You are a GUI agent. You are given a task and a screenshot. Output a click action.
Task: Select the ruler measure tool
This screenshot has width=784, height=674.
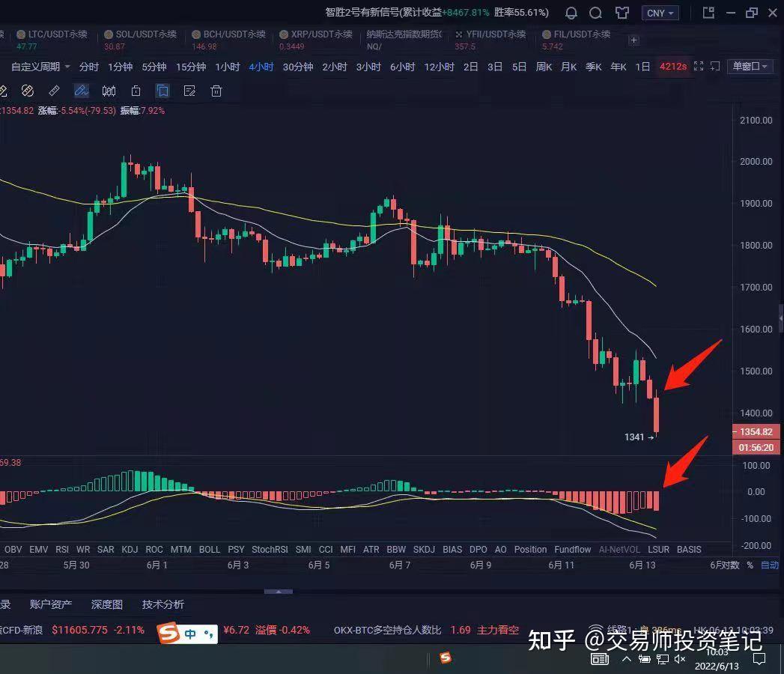point(54,91)
